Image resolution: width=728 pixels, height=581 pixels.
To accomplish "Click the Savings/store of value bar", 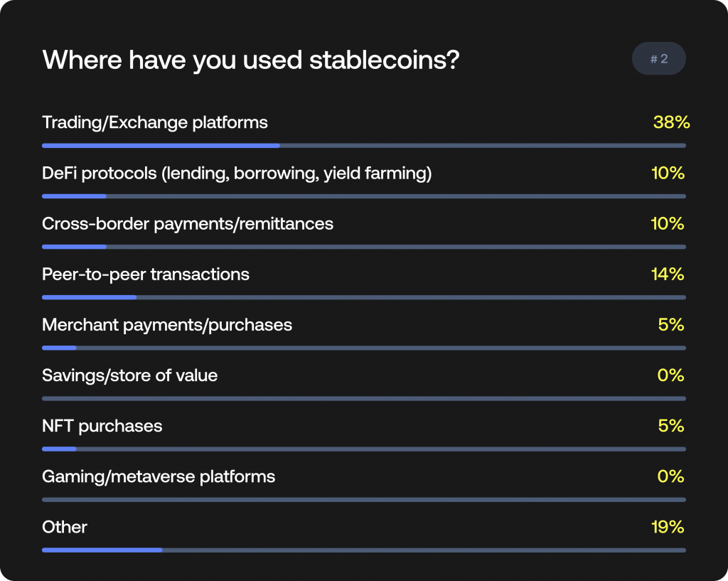I will [363, 399].
